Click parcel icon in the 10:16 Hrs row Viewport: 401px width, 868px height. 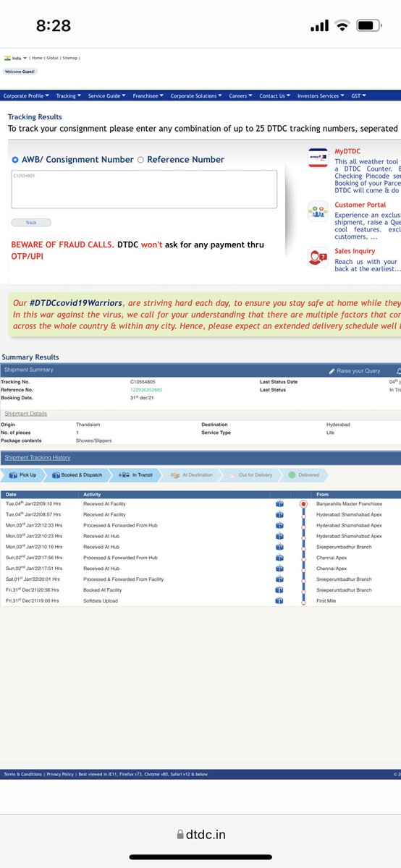pyautogui.click(x=279, y=547)
